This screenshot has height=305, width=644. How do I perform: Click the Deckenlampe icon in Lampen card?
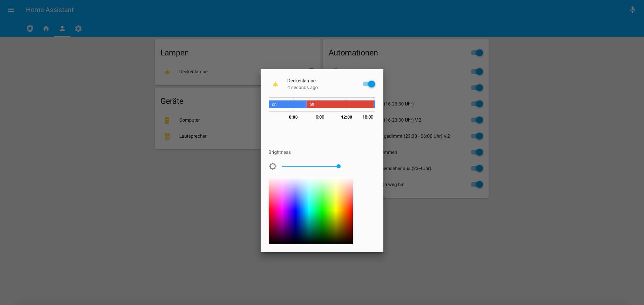point(167,72)
